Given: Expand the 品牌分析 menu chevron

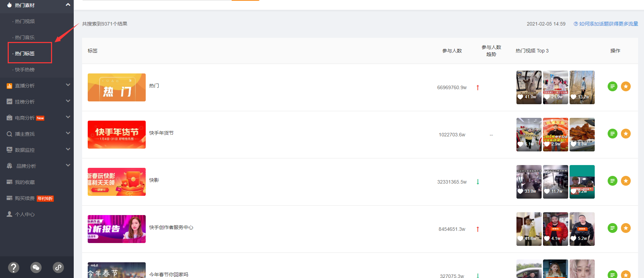Looking at the screenshot, I should [68, 165].
